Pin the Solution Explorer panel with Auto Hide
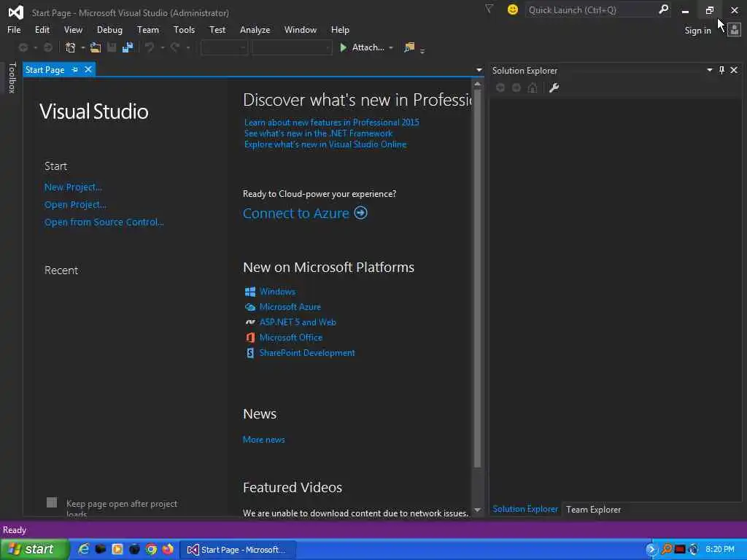The image size is (747, 560). (x=721, y=70)
